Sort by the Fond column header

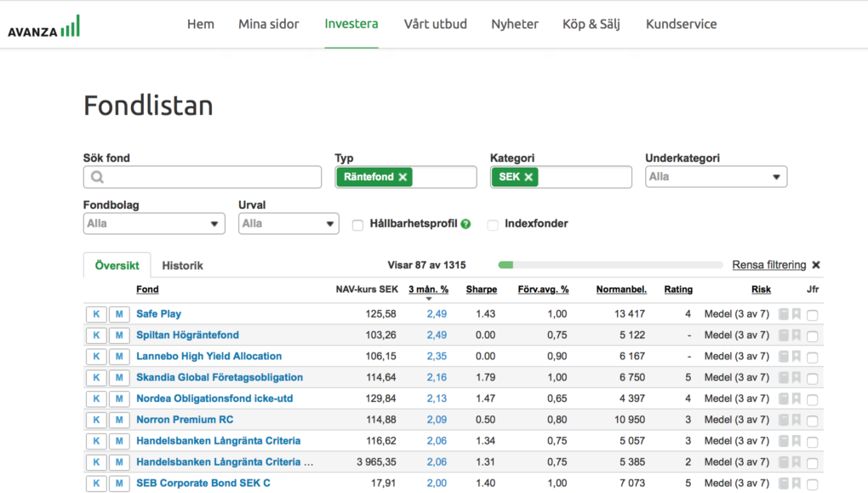click(147, 289)
